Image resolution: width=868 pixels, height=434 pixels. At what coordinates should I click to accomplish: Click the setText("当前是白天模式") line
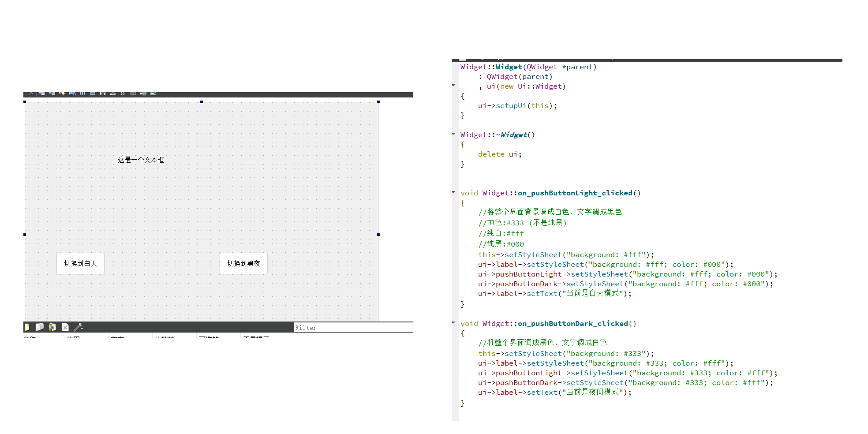tap(555, 293)
